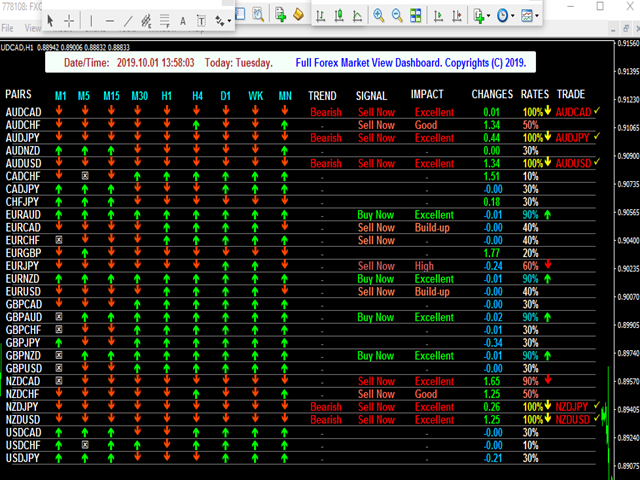Pick the trendline drawing tool
Screen dimensions: 640x480
click(128, 19)
